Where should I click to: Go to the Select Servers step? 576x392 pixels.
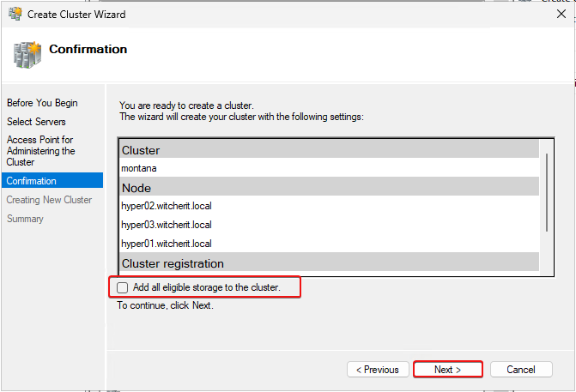coord(36,122)
